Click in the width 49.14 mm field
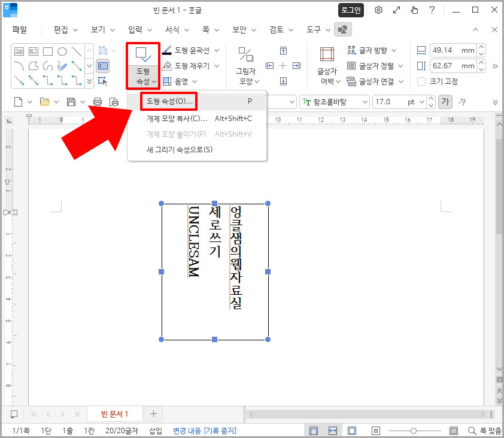The image size is (504, 438). [453, 50]
